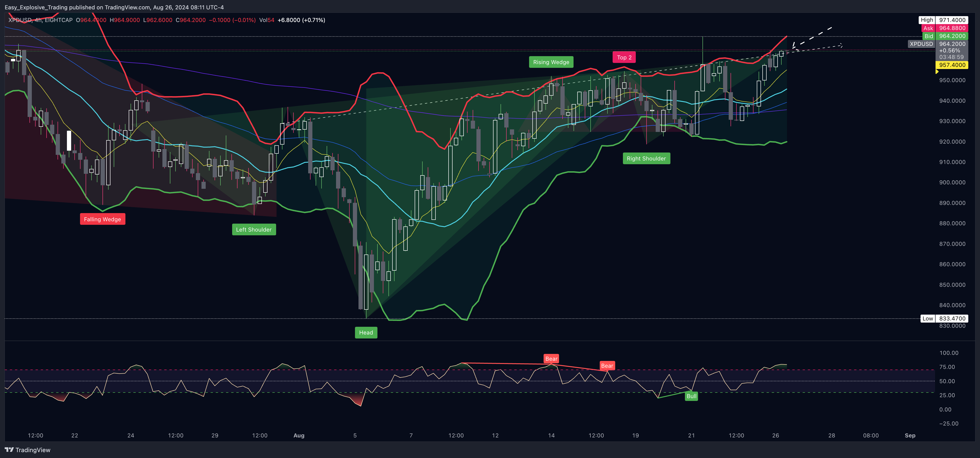This screenshot has height=458, width=980.
Task: Click the Right Shoulder label
Action: click(x=646, y=158)
